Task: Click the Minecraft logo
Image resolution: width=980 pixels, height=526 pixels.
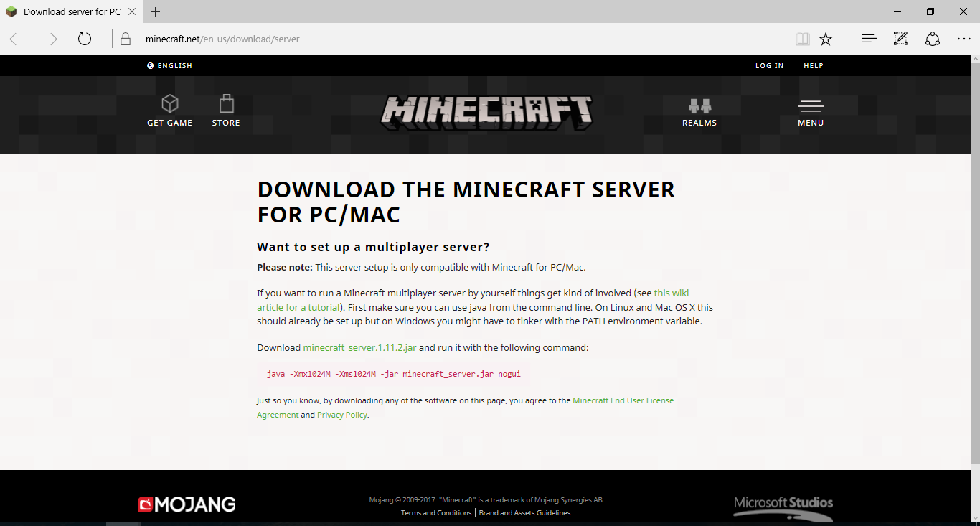Action: pos(487,114)
